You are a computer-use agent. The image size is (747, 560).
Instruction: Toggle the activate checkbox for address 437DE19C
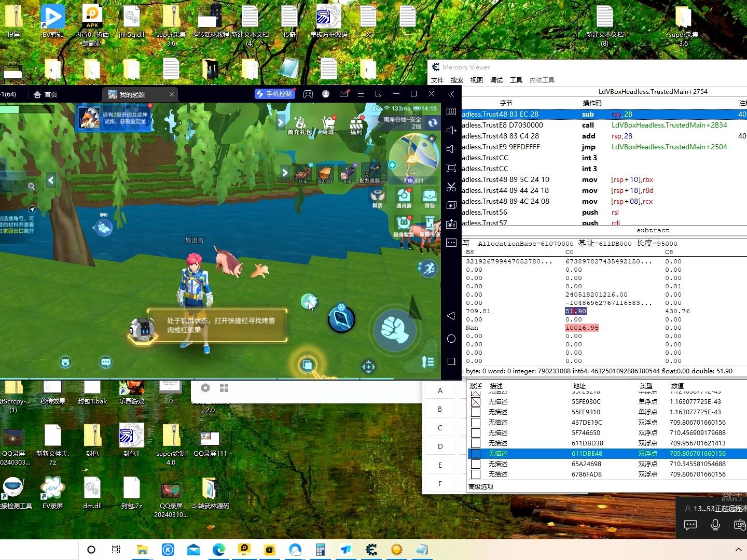pos(476,423)
